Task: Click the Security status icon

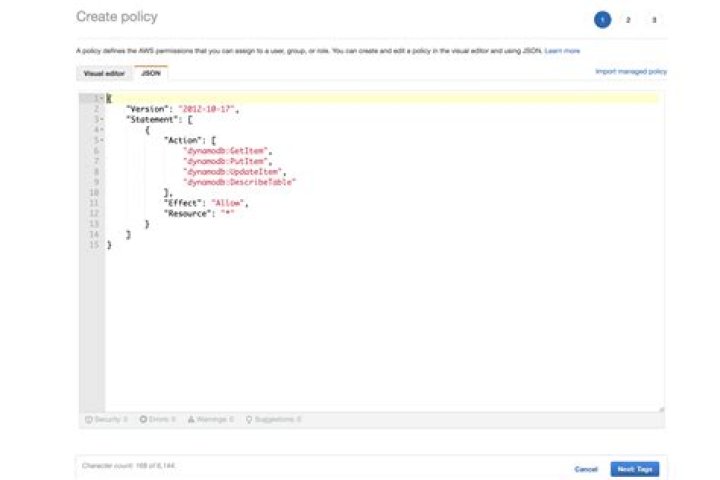Action: tap(89, 419)
